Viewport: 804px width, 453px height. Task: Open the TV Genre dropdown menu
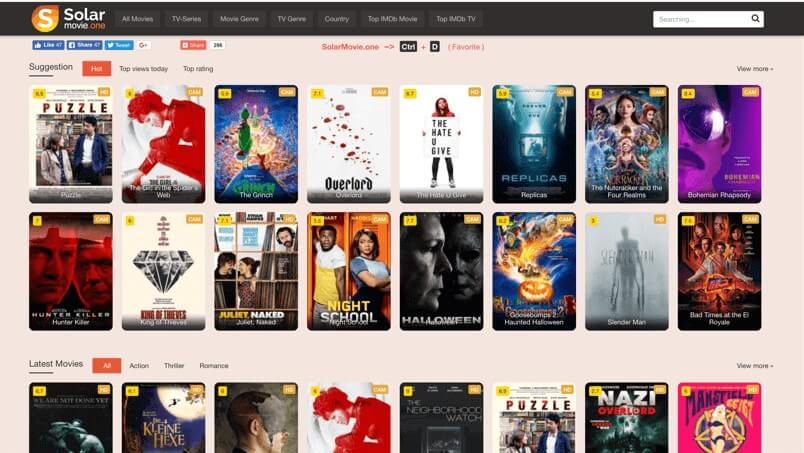click(x=291, y=19)
